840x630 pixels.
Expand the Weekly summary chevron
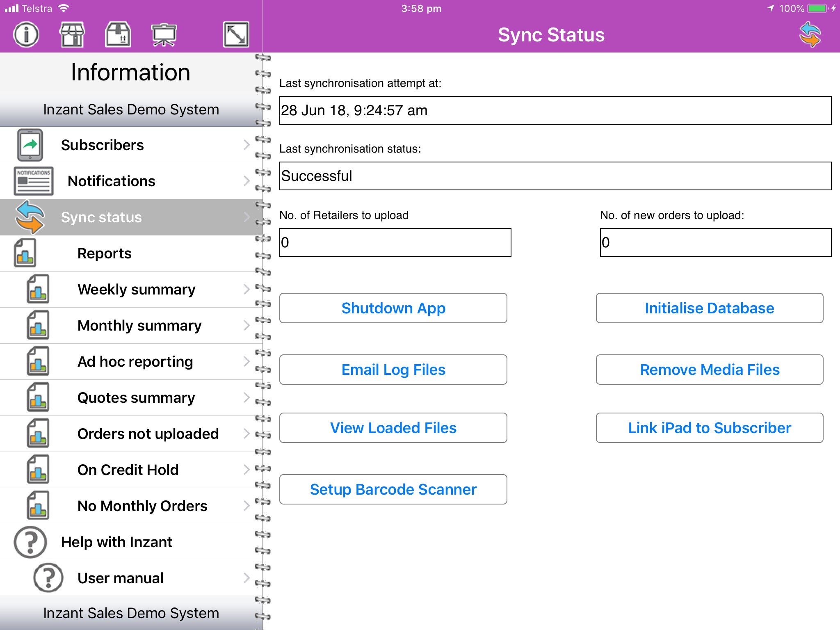[x=247, y=289]
